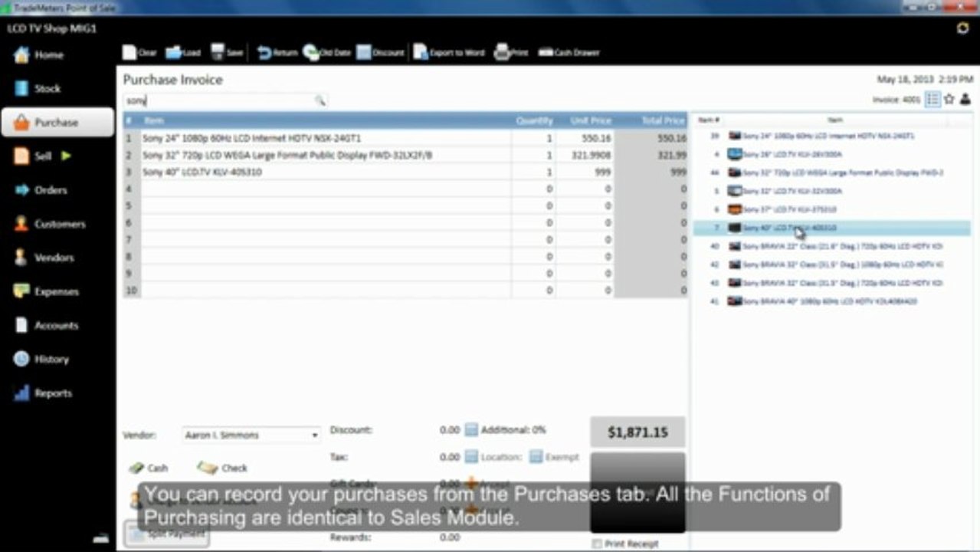Click the Print toolbar icon

click(x=502, y=52)
